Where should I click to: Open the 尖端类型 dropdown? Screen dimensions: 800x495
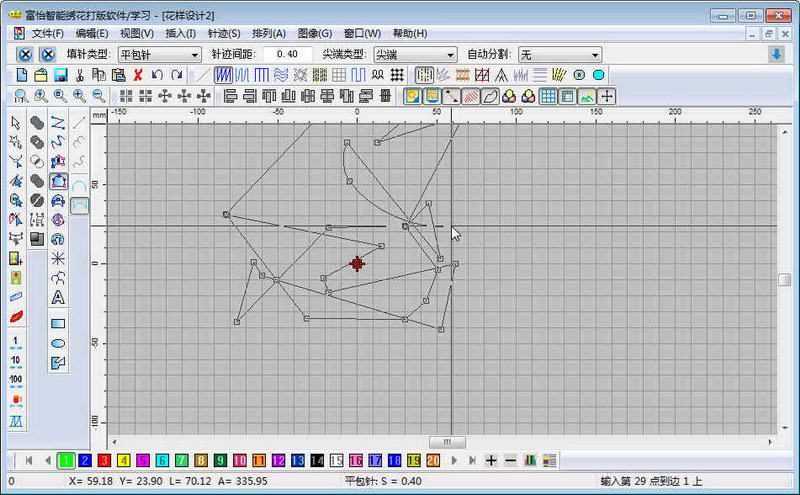click(x=415, y=55)
